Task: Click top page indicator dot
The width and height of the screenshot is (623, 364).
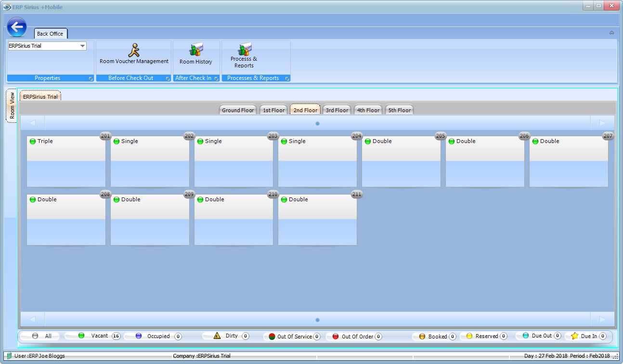Action: point(317,124)
